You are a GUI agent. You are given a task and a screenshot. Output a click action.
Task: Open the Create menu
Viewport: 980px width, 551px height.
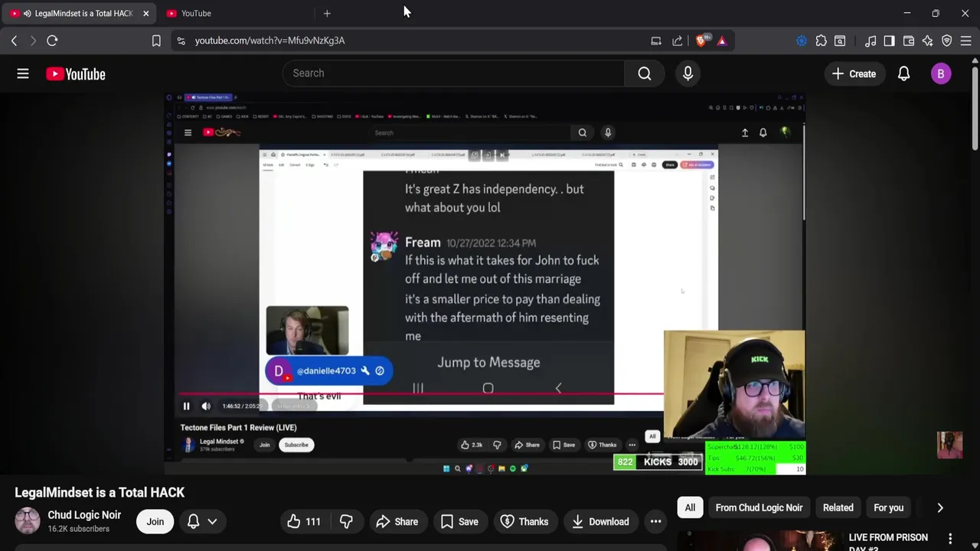[x=854, y=73]
